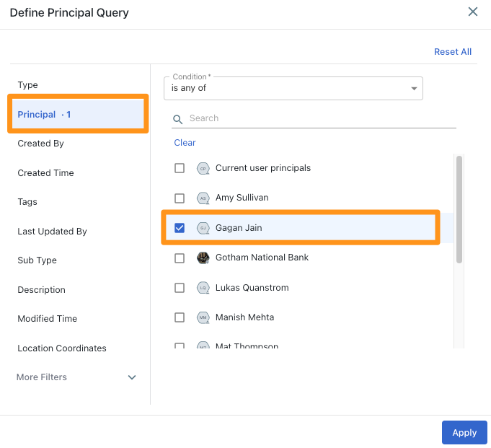
Task: Select the Created By filter
Action: point(41,144)
